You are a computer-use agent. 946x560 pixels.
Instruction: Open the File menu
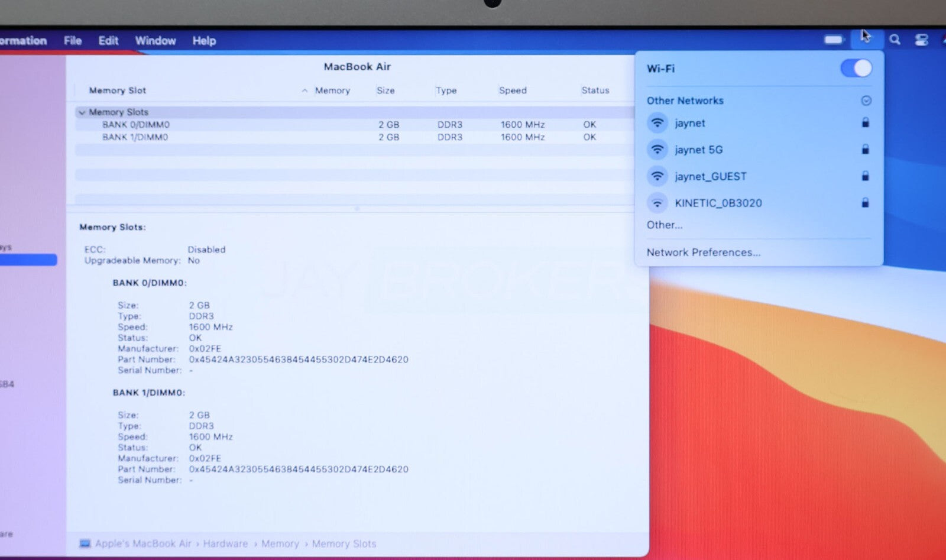tap(73, 41)
